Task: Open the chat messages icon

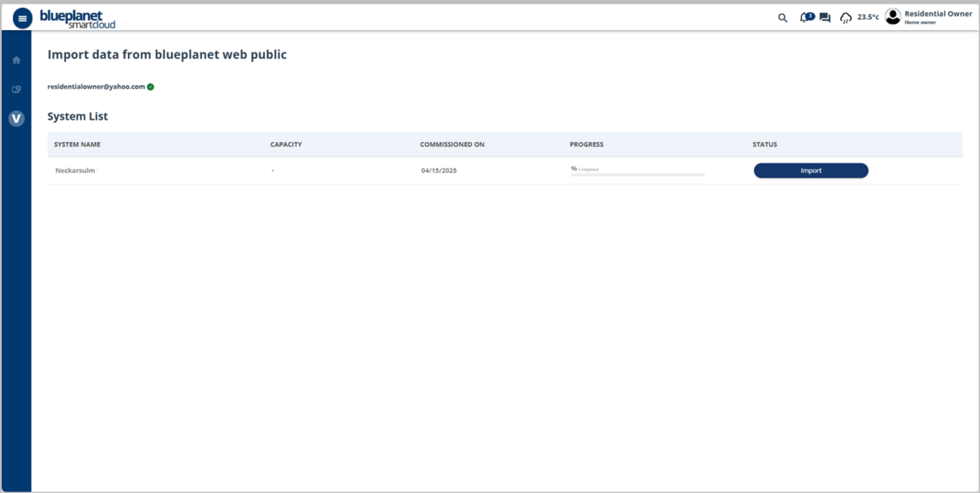Action: click(x=825, y=17)
